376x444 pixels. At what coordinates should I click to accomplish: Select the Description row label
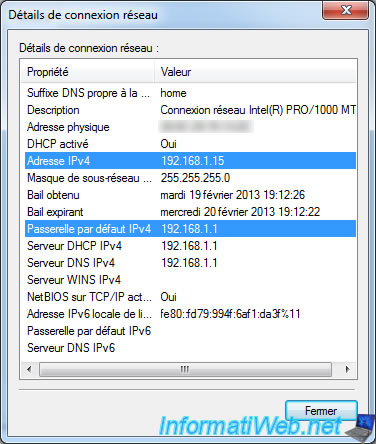click(x=53, y=110)
